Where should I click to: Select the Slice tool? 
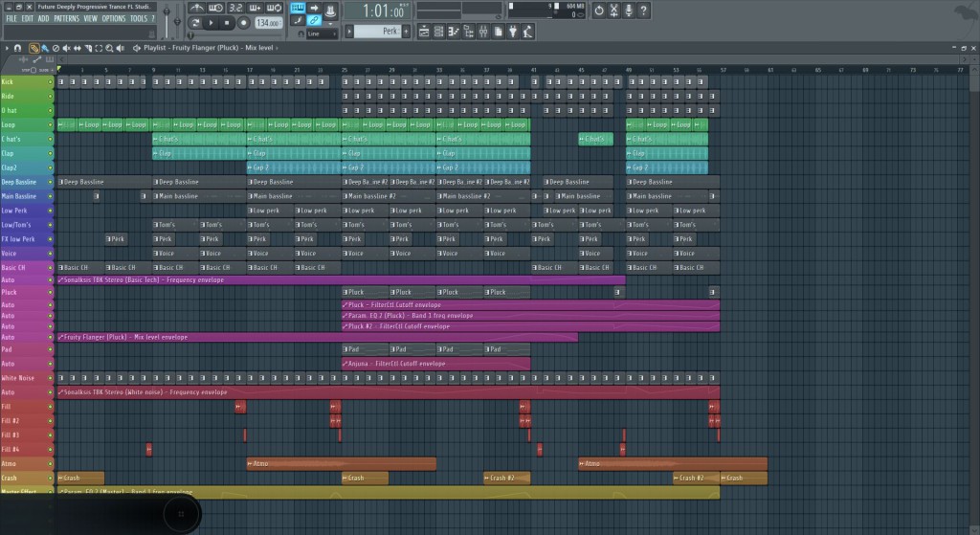click(x=88, y=48)
